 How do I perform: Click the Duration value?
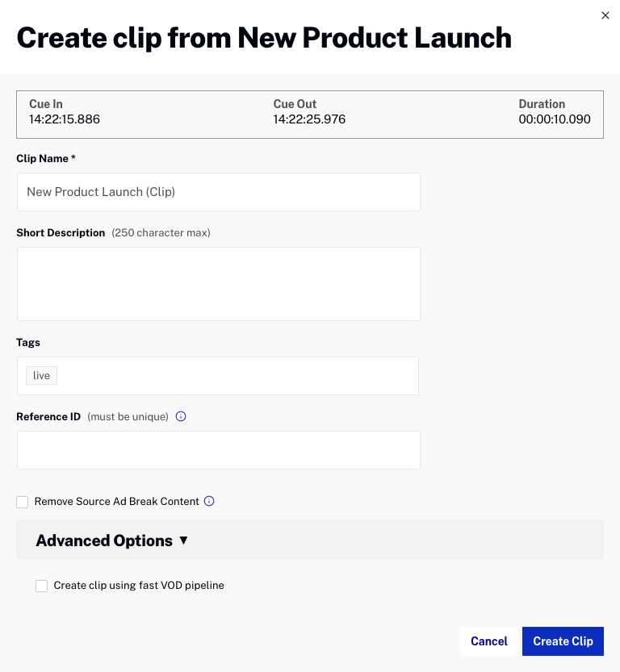pyautogui.click(x=555, y=119)
